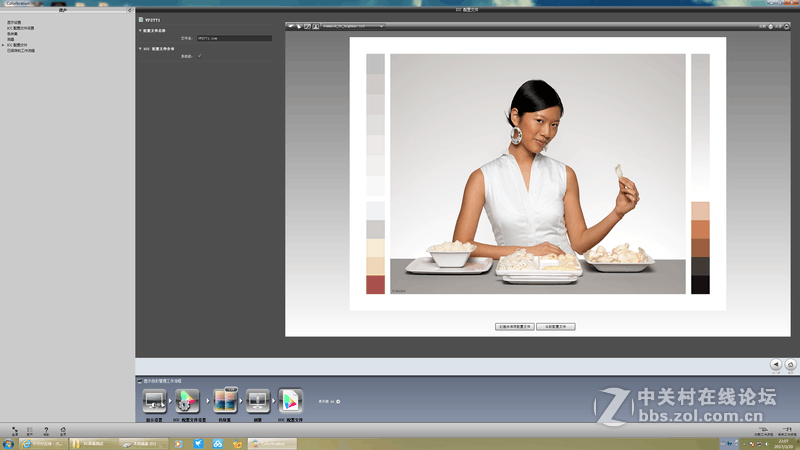
Task: Select the third item in left panel list
Action: (x=12, y=34)
